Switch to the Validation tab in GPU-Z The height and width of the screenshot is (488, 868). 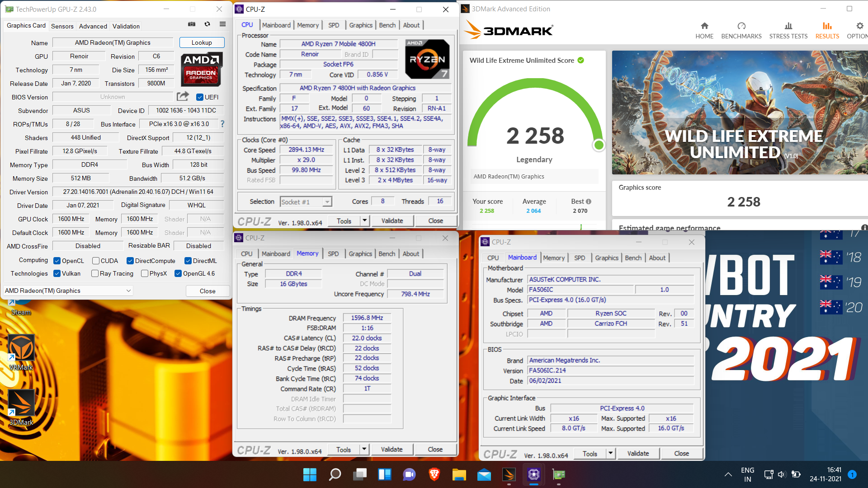(126, 26)
